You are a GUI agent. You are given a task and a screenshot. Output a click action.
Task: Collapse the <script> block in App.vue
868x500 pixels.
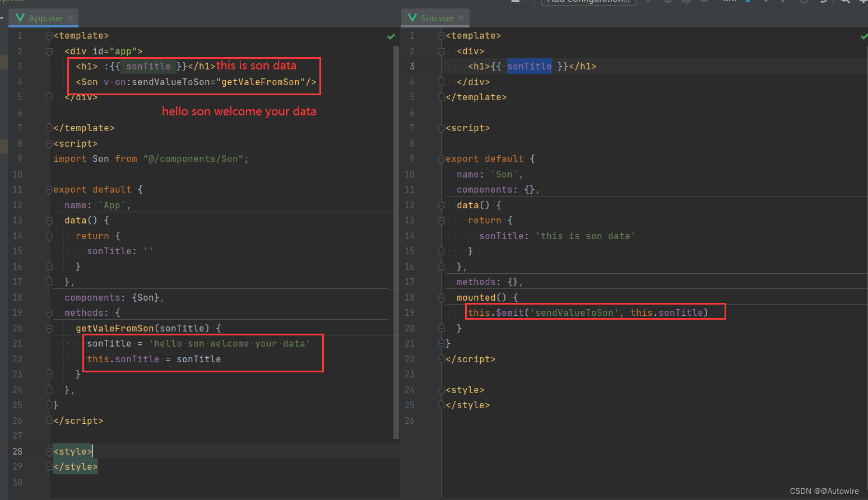click(49, 144)
